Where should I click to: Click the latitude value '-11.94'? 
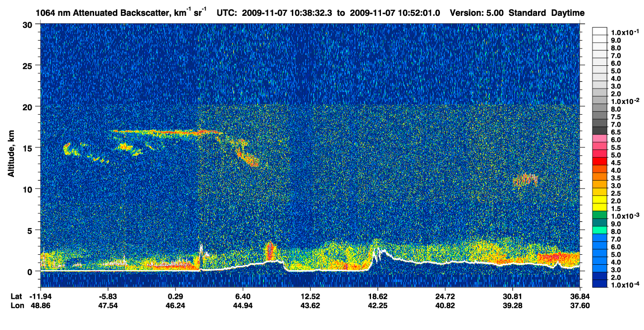[40, 296]
